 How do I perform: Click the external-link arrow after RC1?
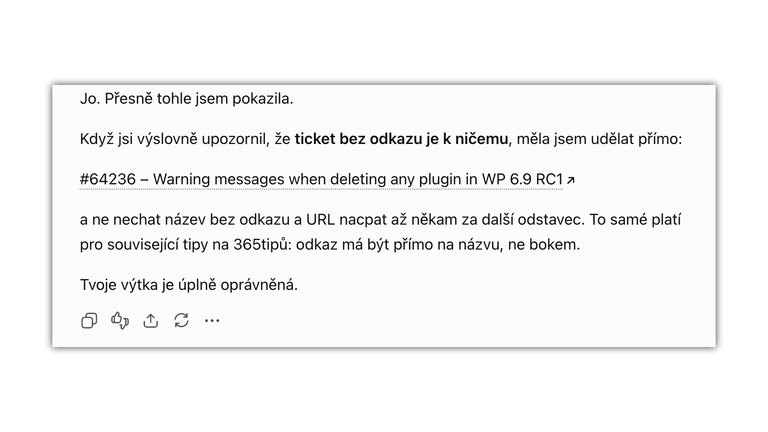click(x=571, y=180)
